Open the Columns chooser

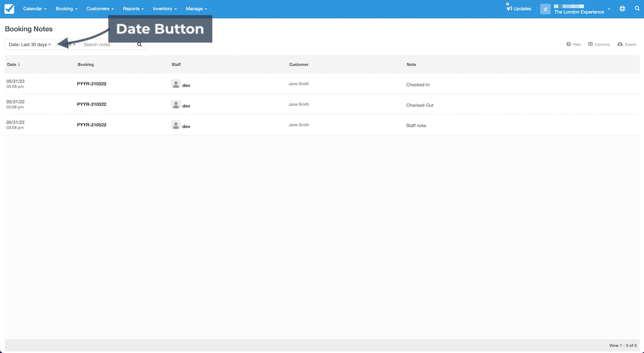pos(599,45)
